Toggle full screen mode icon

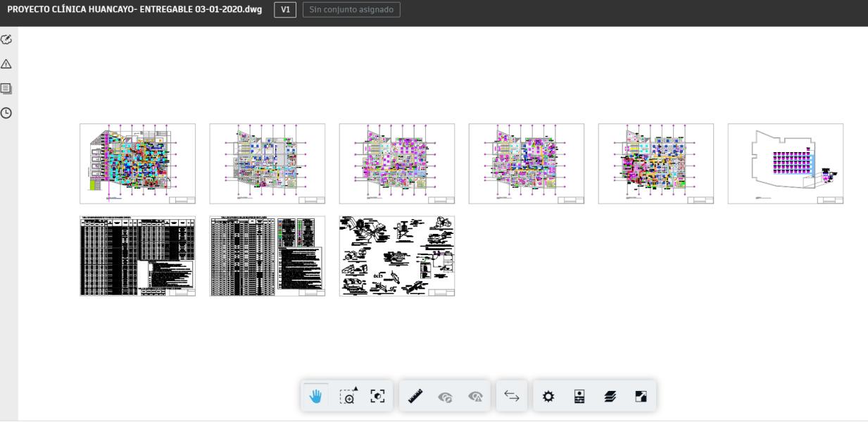641,397
